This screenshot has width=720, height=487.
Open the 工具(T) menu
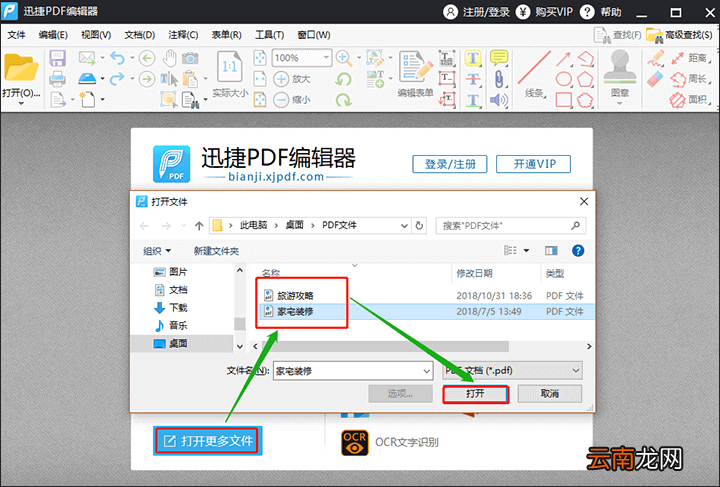[x=270, y=35]
